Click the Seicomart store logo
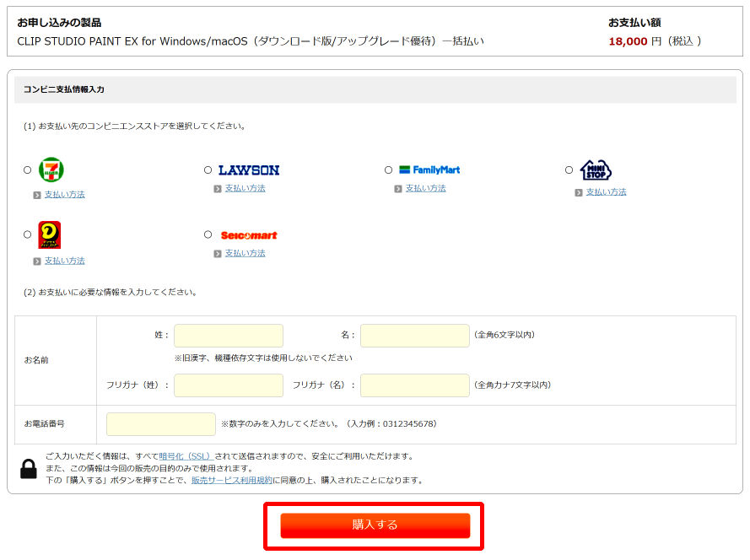The image size is (750, 560). 249,235
